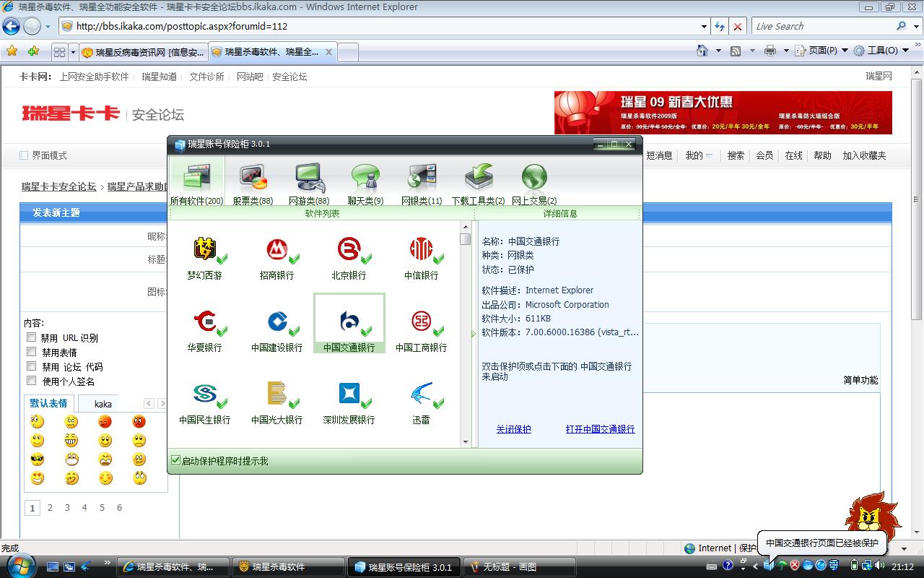The width and height of the screenshot is (924, 578).
Task: Click the software list scrollbar down arrow
Action: point(466,441)
